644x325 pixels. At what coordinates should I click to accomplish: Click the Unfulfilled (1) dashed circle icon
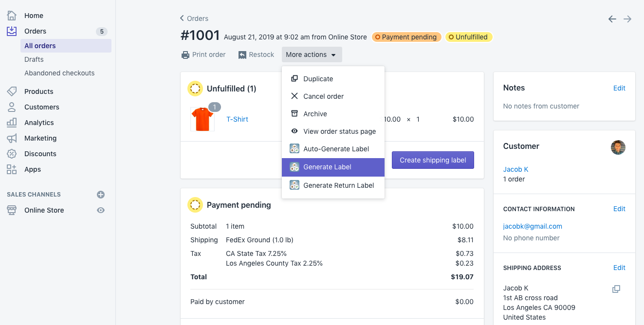coord(195,89)
